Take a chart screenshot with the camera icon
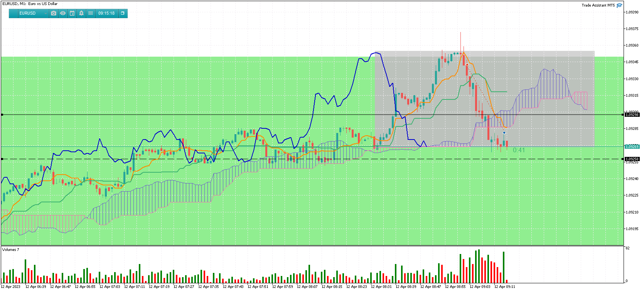 pos(54,13)
